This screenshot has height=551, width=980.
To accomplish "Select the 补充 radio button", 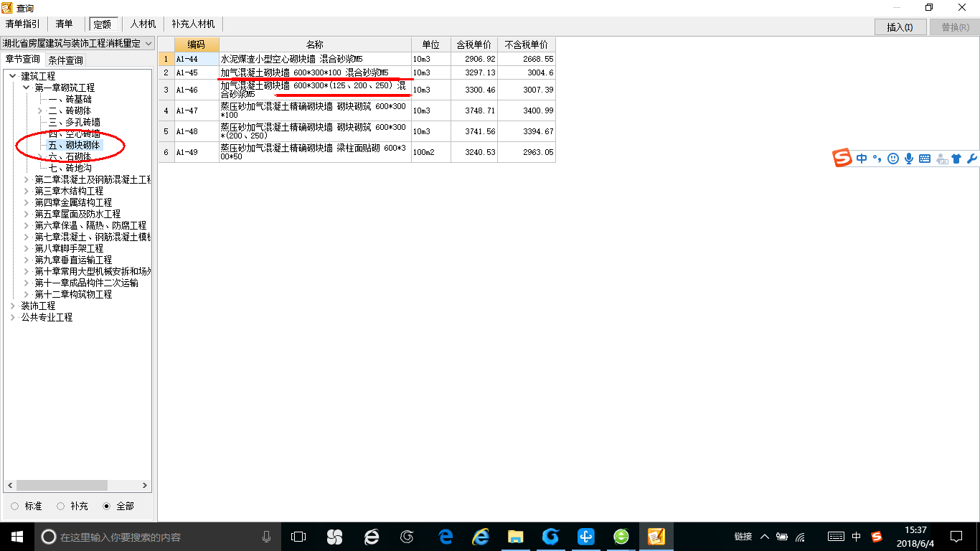I will click(x=61, y=506).
